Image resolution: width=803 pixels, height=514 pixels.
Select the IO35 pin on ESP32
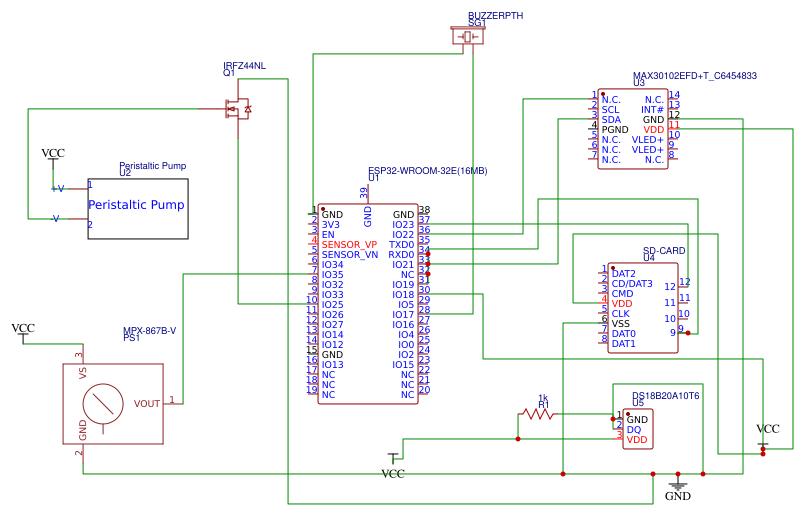click(332, 274)
